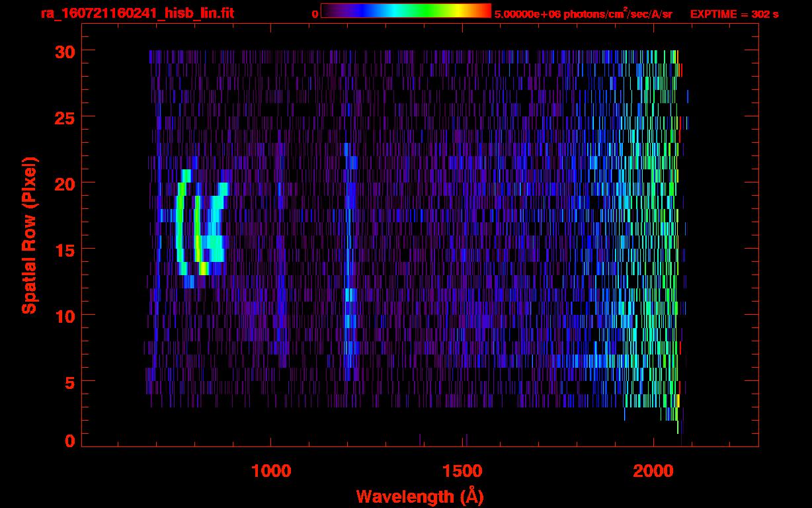Click the EXPTIME = 302 s label

tap(734, 14)
